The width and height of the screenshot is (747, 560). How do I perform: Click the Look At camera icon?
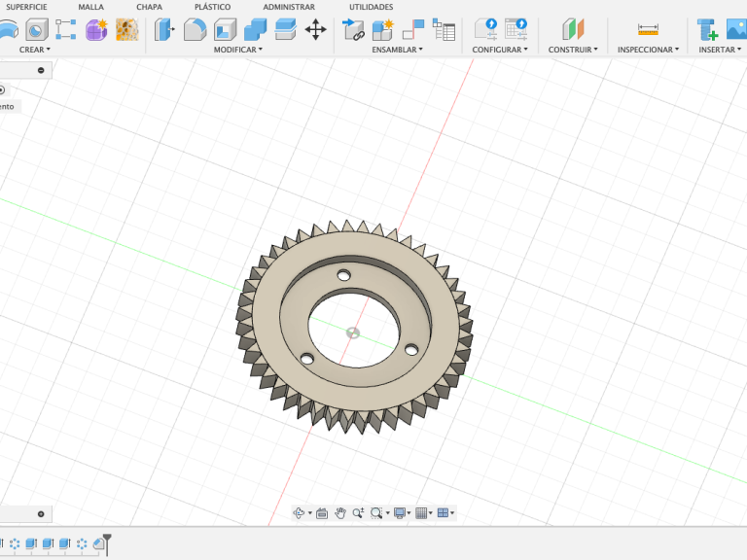[322, 513]
